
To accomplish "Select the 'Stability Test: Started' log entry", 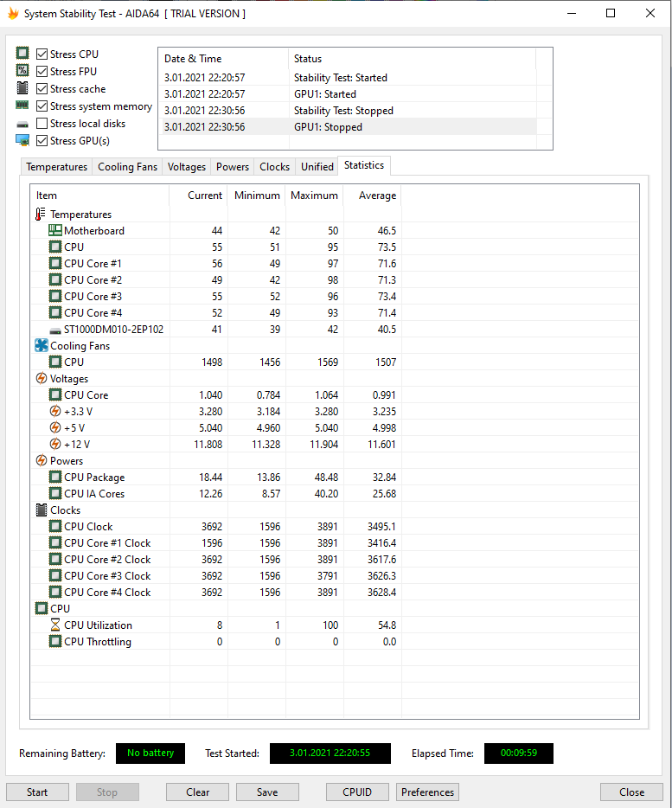I will pos(349,78).
